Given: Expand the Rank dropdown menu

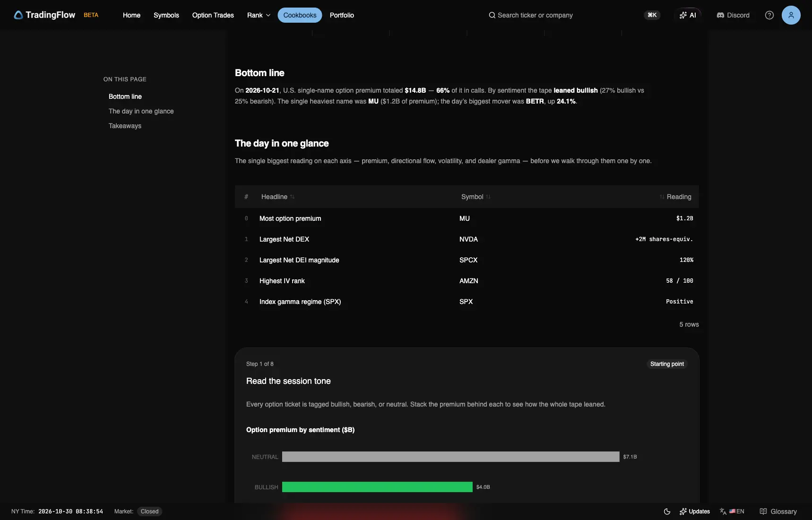Looking at the screenshot, I should point(259,15).
